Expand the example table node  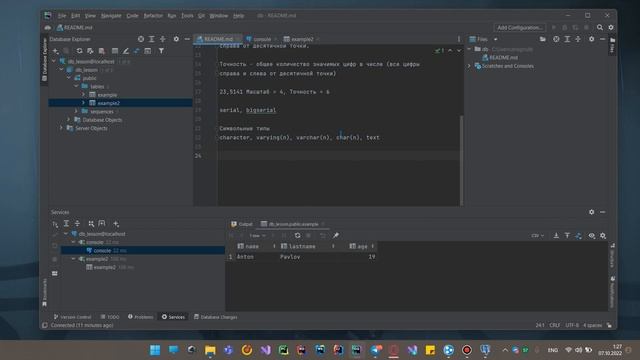(x=83, y=95)
